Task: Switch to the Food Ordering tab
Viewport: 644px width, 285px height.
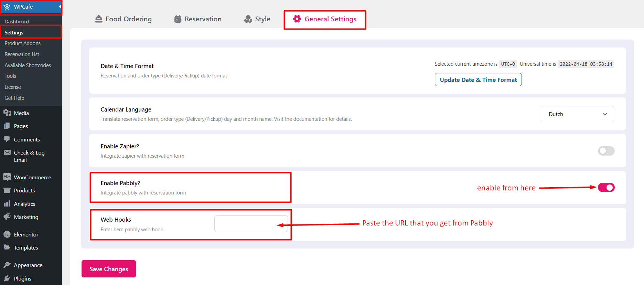Action: 123,19
